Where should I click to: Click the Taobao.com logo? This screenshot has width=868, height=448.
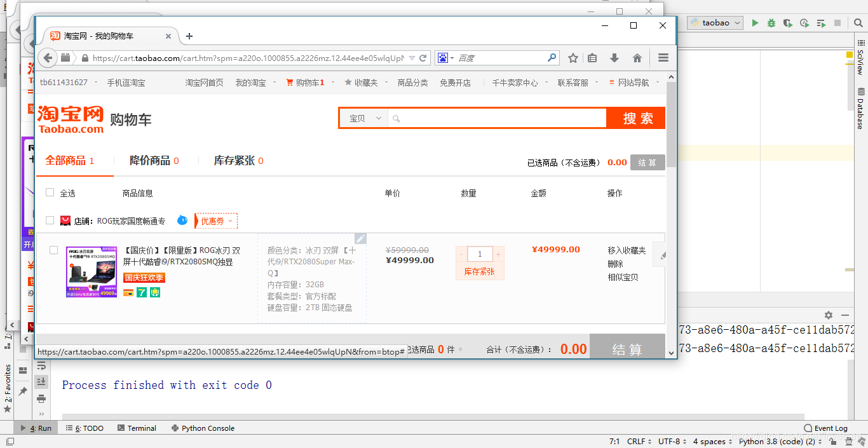(x=71, y=119)
